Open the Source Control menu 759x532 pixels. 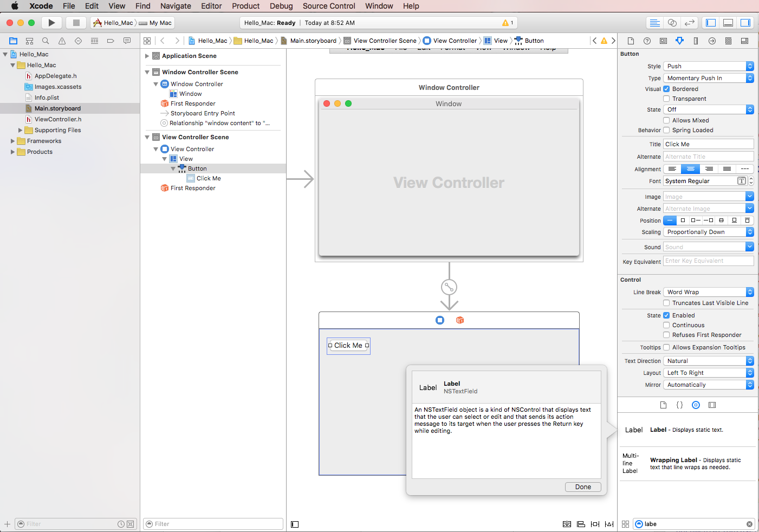coord(329,6)
